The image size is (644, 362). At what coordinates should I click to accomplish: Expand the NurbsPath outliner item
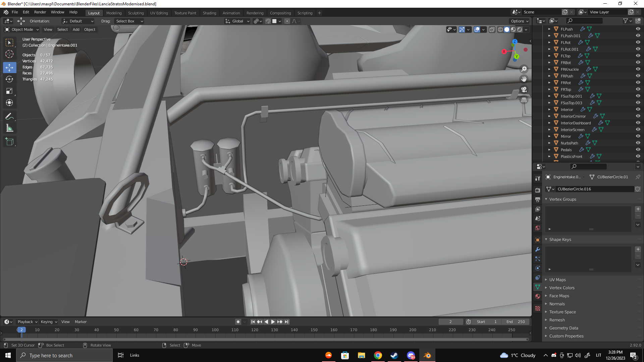pyautogui.click(x=549, y=143)
